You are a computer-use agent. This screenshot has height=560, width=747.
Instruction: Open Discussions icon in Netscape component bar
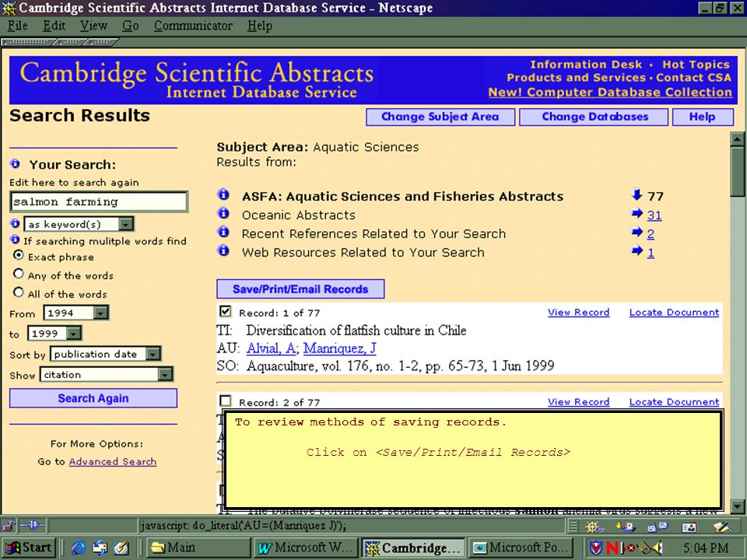pyautogui.click(x=658, y=527)
